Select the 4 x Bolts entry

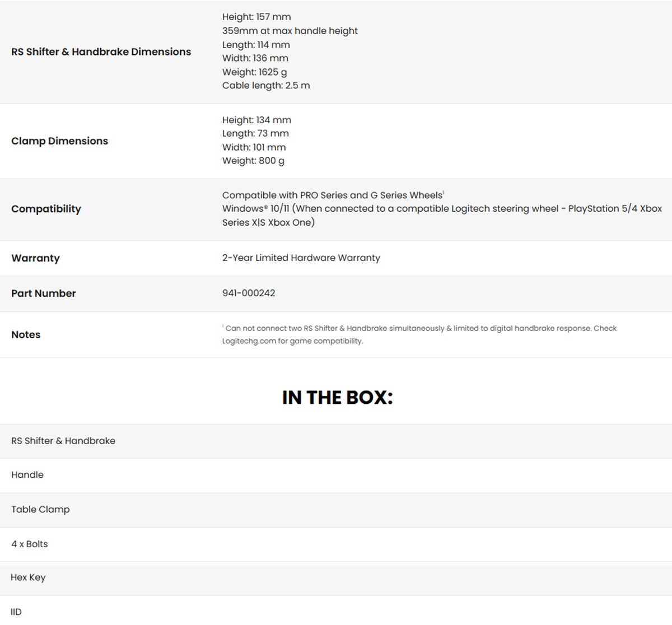pyautogui.click(x=30, y=544)
